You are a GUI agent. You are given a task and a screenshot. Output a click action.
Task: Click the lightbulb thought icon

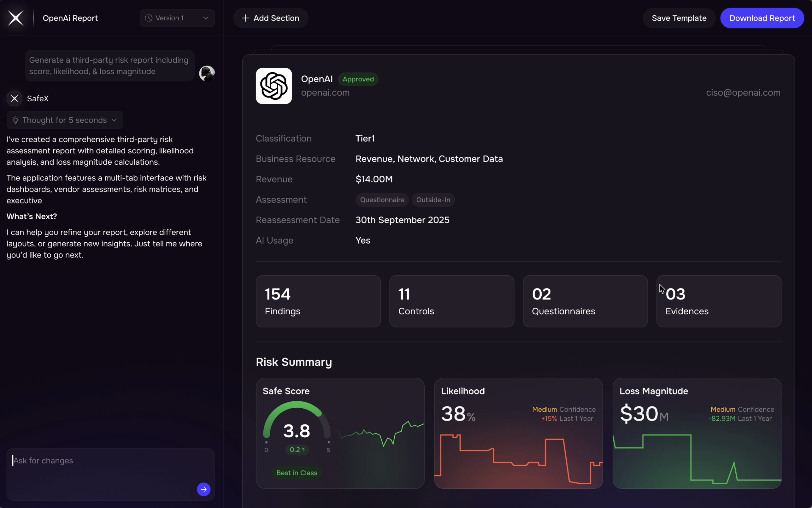15,120
